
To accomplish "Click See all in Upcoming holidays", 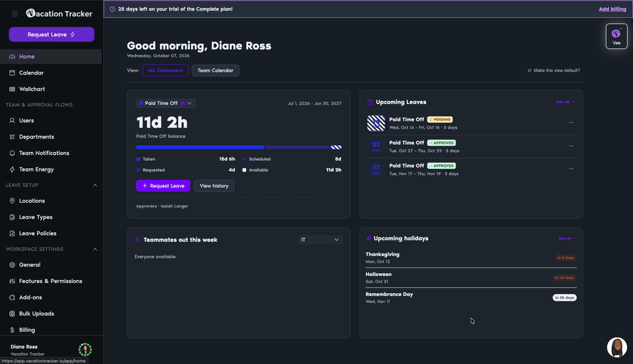I will [567, 239].
